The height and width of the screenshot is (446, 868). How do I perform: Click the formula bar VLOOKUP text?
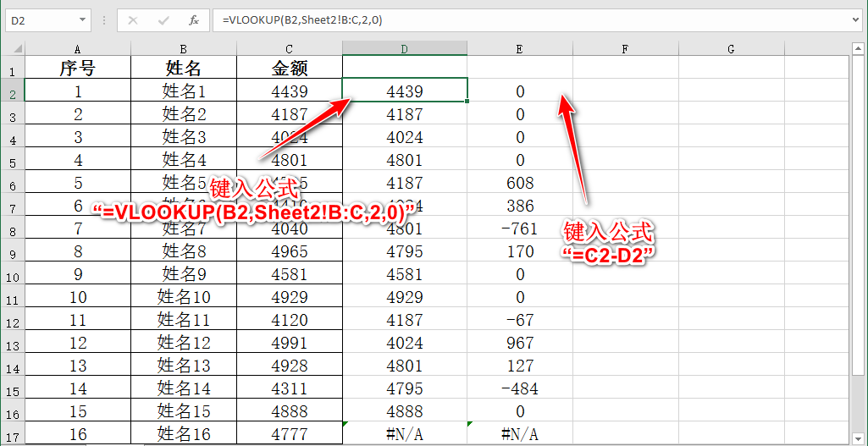pyautogui.click(x=302, y=20)
